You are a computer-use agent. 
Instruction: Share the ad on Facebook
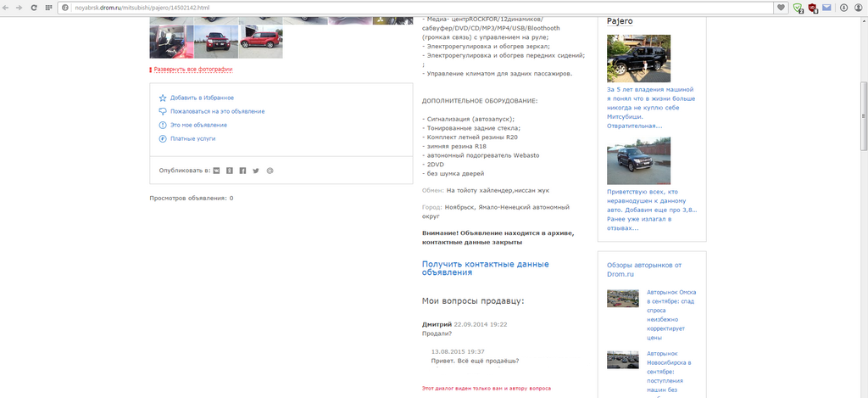[x=242, y=171]
